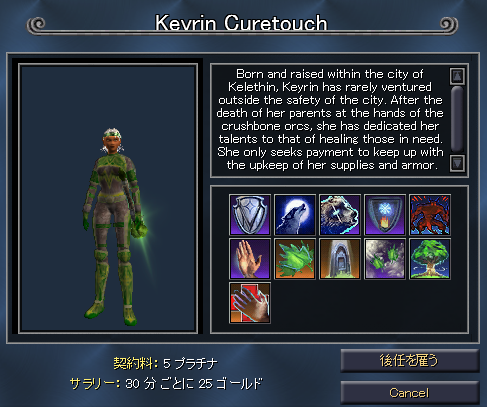
Task: Click the single green leaf spell icon
Action: [295, 259]
